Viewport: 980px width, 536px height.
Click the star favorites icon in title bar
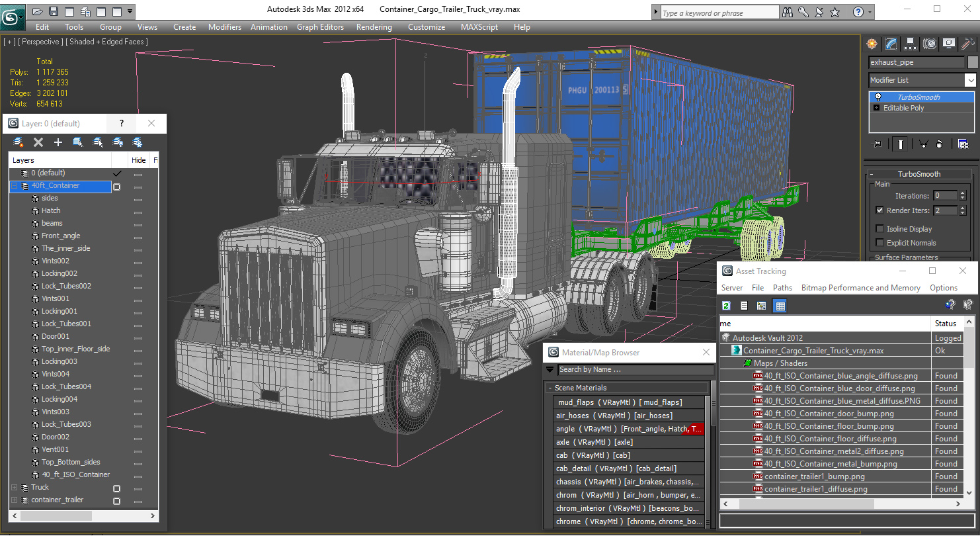click(835, 12)
